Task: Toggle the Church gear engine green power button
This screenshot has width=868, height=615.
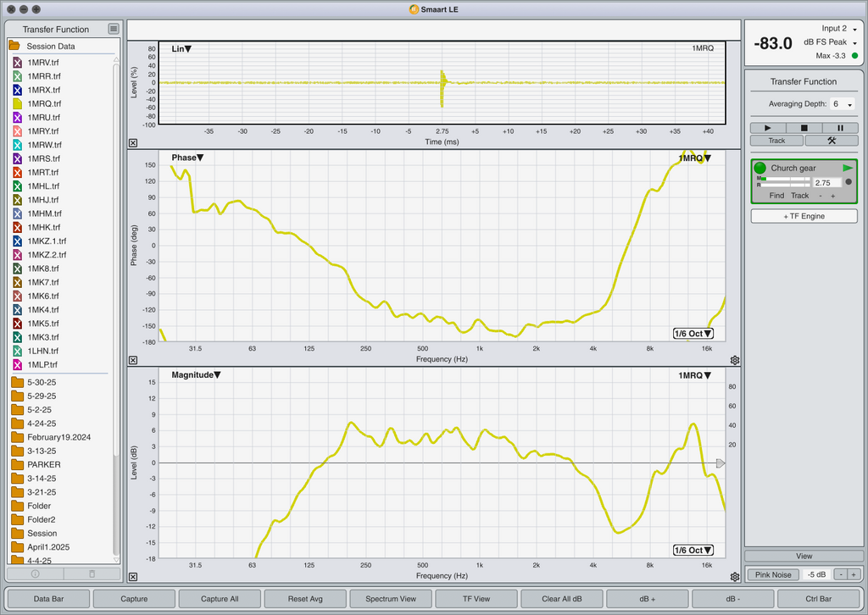Action: 760,168
